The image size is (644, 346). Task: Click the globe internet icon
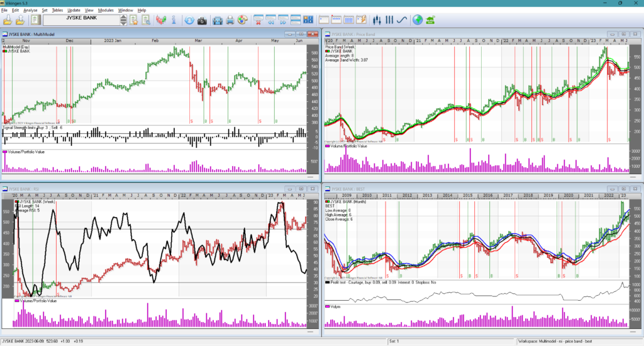pos(418,20)
